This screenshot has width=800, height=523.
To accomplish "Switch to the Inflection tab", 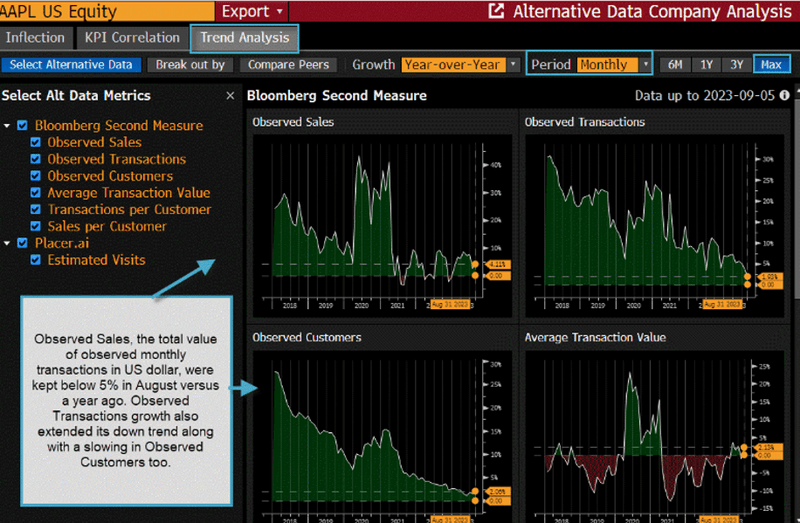I will 34,38.
